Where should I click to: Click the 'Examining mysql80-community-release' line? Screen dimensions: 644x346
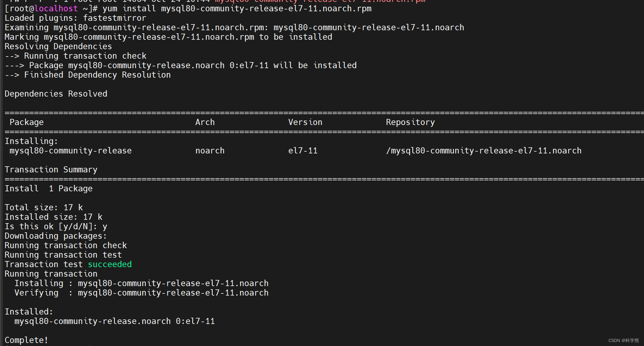tap(234, 28)
